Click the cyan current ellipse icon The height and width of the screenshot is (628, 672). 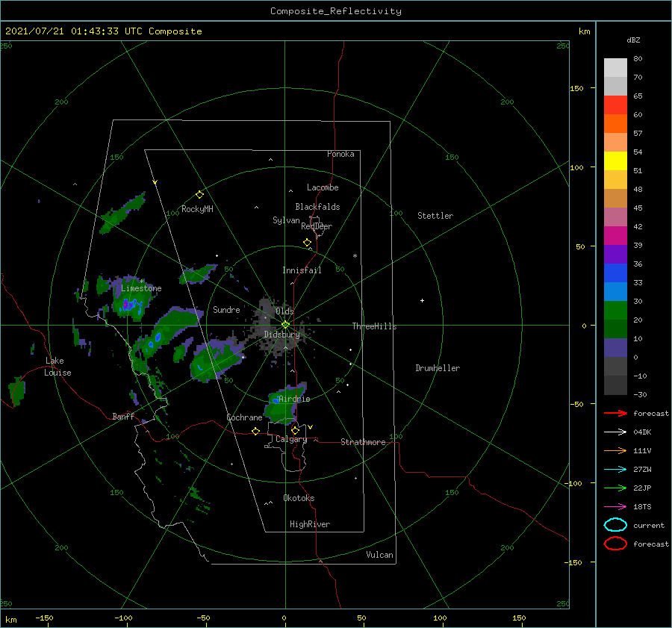[x=615, y=525]
